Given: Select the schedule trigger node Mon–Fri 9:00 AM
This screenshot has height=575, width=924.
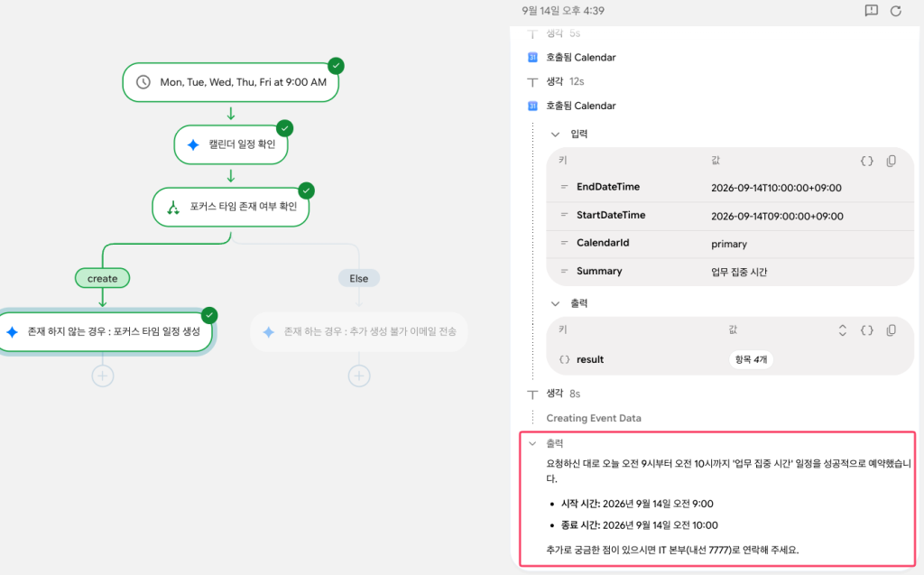Looking at the screenshot, I should (x=230, y=82).
